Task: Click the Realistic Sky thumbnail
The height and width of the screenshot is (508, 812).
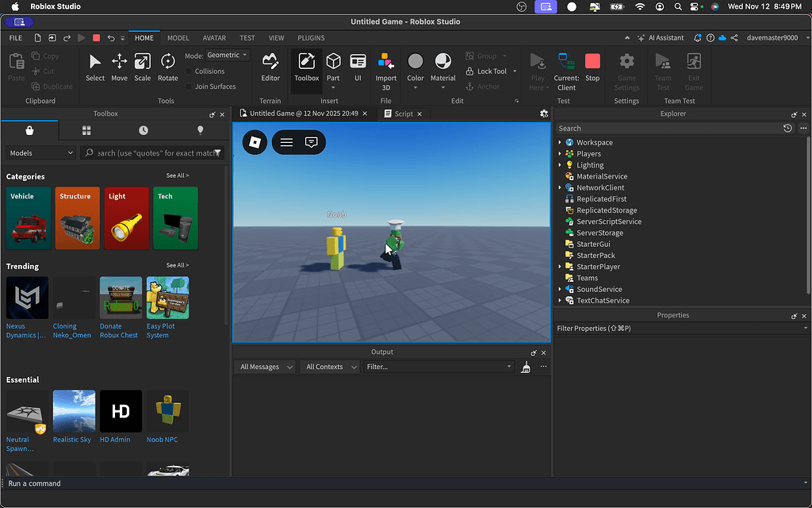Action: pyautogui.click(x=73, y=410)
